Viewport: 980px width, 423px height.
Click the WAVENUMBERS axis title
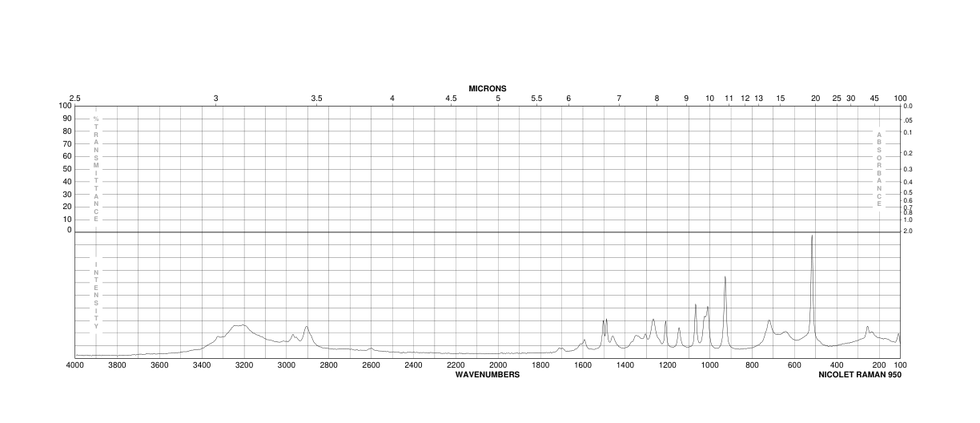(x=488, y=374)
